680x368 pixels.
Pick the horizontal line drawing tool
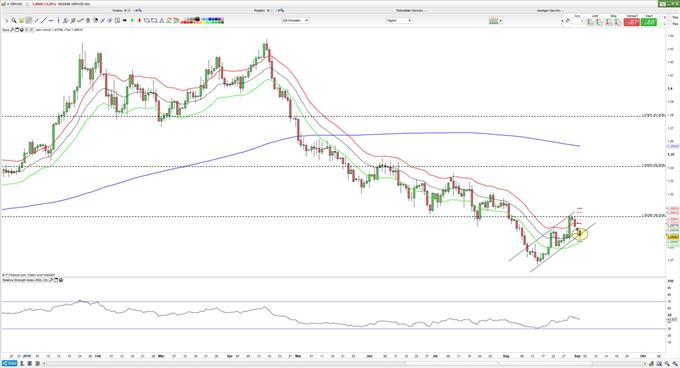(x=51, y=20)
